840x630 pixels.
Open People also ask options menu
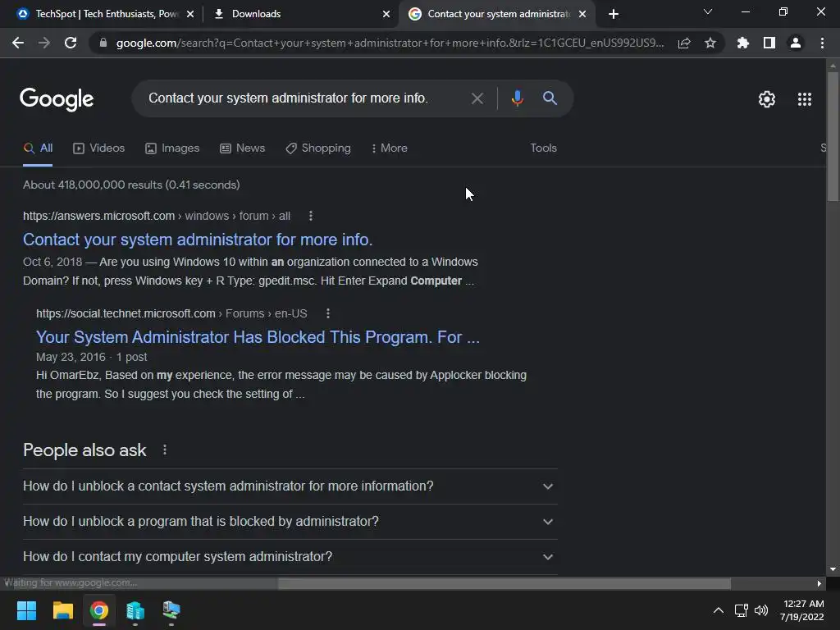tap(164, 450)
